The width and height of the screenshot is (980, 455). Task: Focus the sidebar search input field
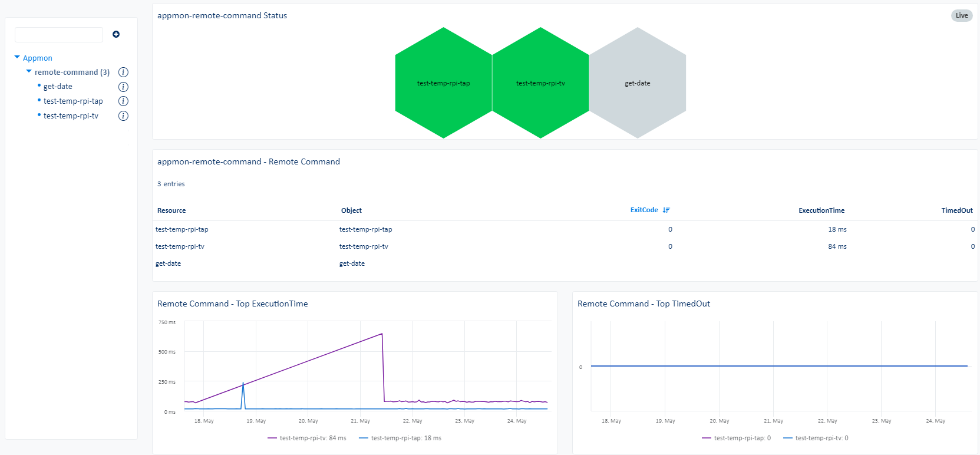59,35
